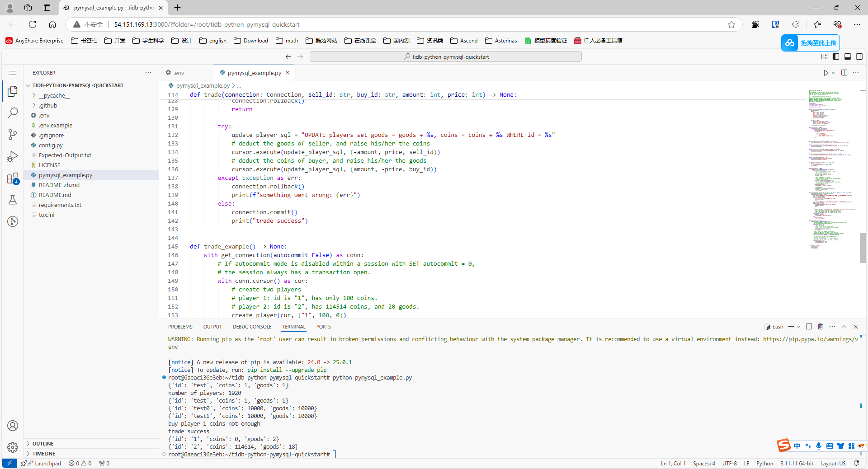
Task: Open the Testing flask view
Action: (13, 200)
